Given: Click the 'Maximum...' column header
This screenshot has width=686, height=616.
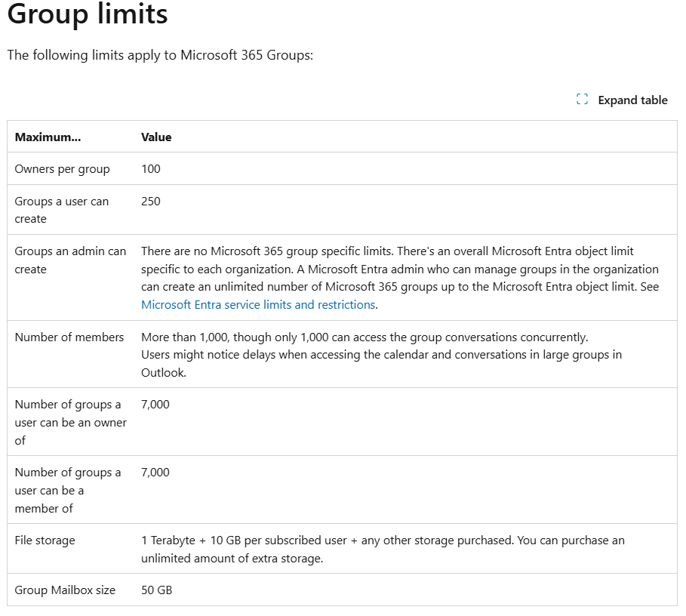Looking at the screenshot, I should click(48, 137).
